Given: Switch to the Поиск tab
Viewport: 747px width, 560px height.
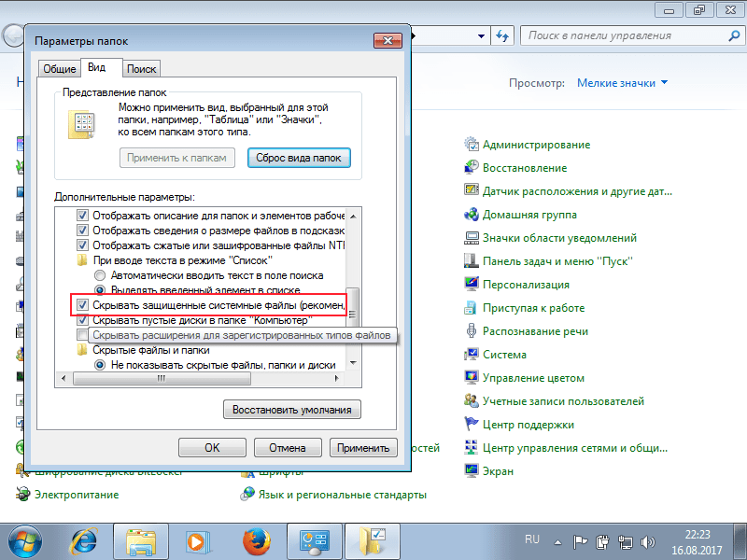Looking at the screenshot, I should point(142,69).
